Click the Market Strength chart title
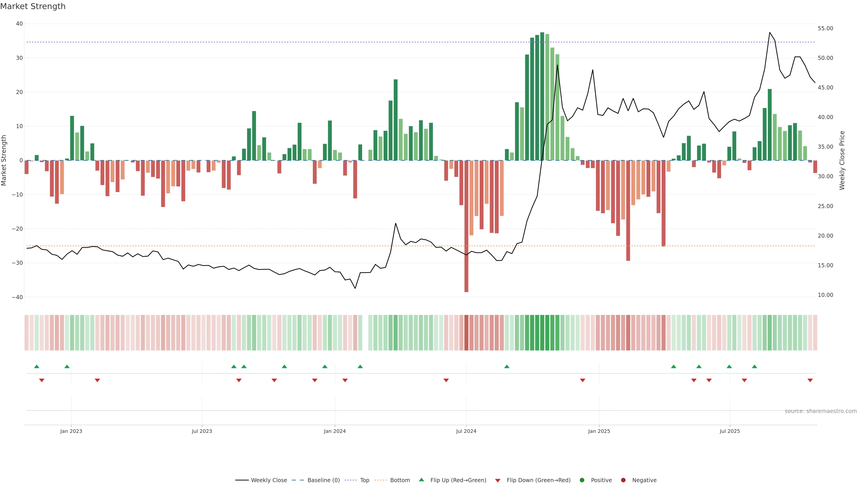 [x=33, y=6]
